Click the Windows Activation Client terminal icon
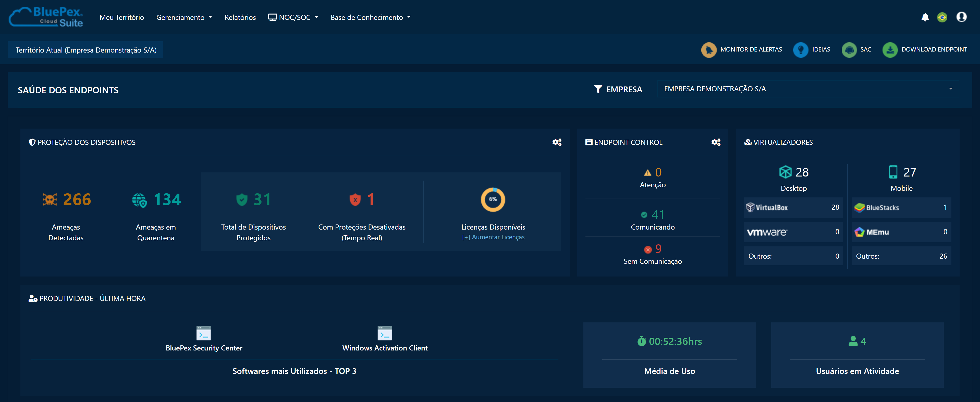The image size is (980, 402). coord(385,333)
